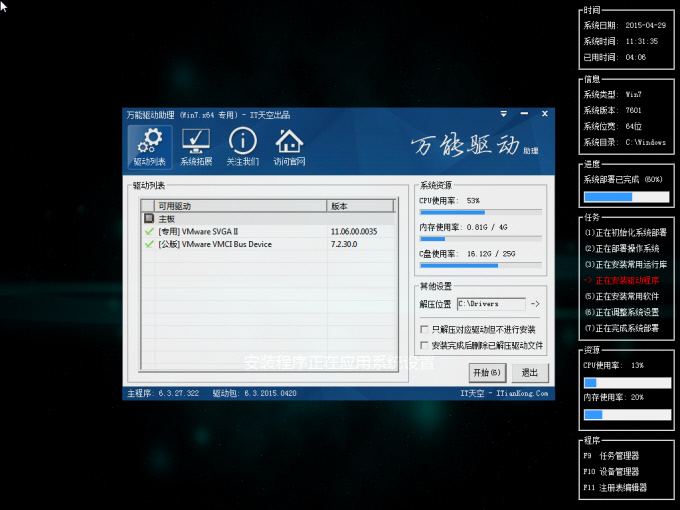Select version cell 11.06.00.0035
680x510 pixels.
click(354, 232)
